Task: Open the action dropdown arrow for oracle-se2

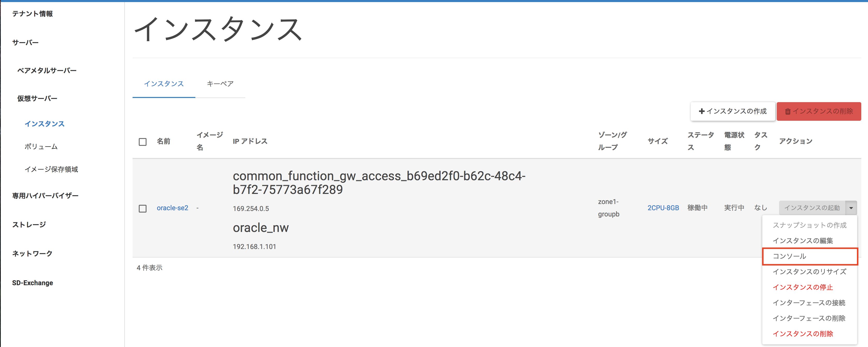Action: tap(851, 208)
